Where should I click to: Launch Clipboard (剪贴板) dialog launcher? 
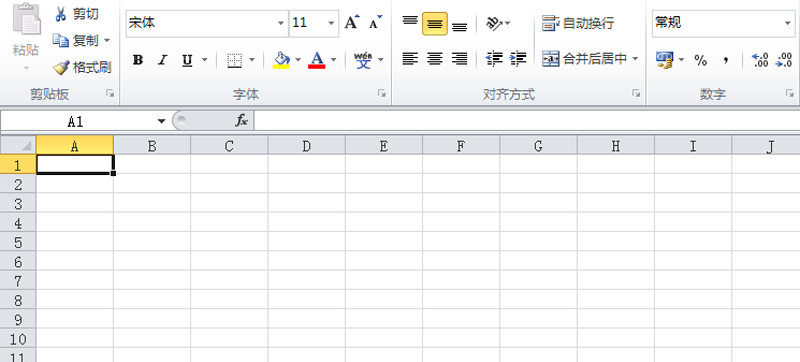coord(110,93)
